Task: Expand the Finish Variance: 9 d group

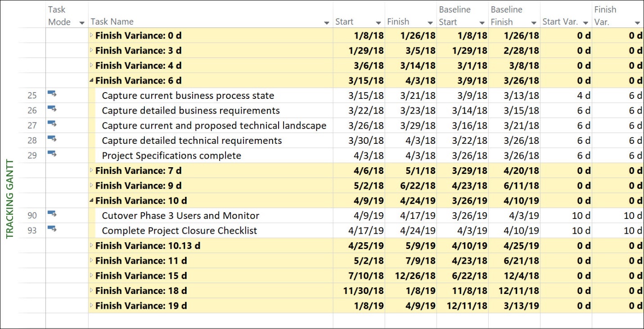Action: (x=92, y=186)
